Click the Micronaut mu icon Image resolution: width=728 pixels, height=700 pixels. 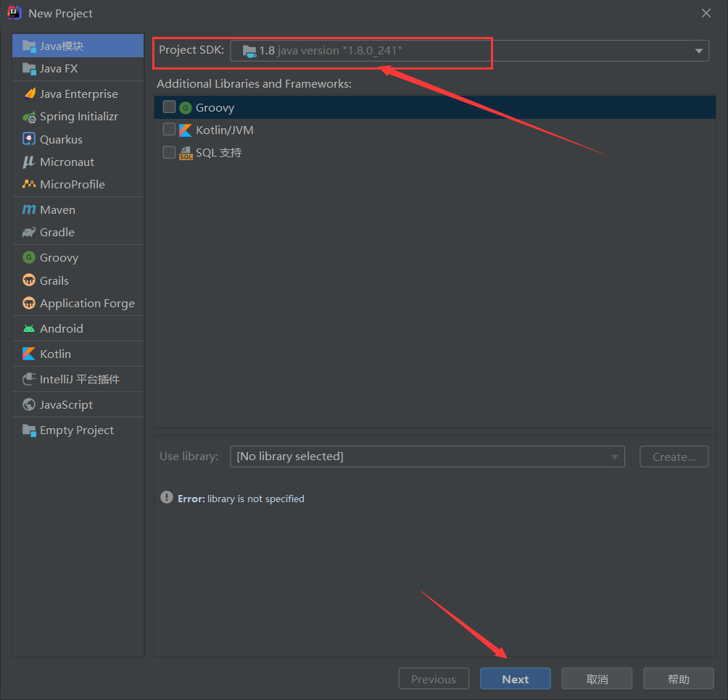29,162
